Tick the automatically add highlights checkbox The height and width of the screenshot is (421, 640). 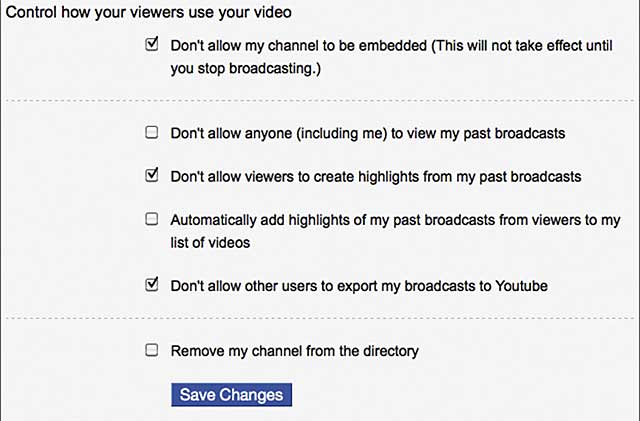coord(152,219)
